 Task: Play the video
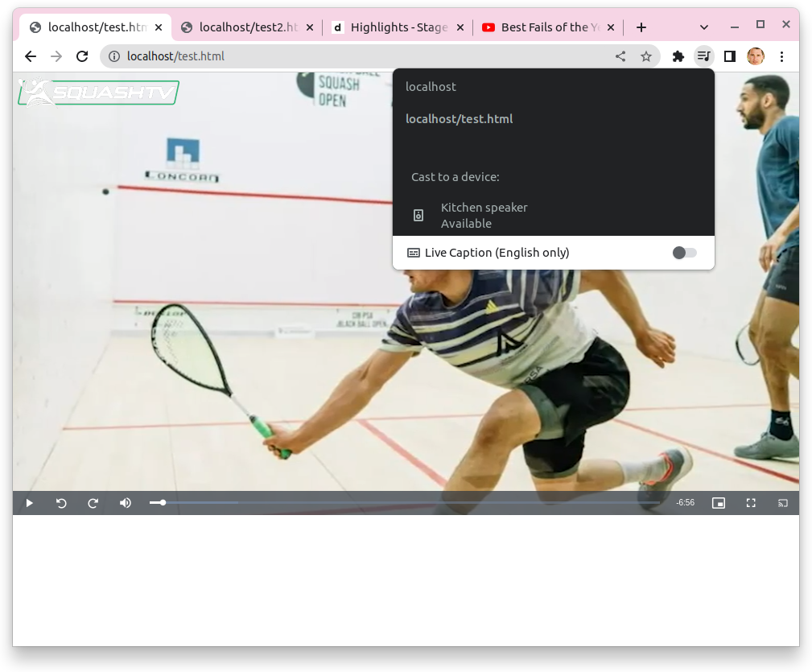coord(29,502)
